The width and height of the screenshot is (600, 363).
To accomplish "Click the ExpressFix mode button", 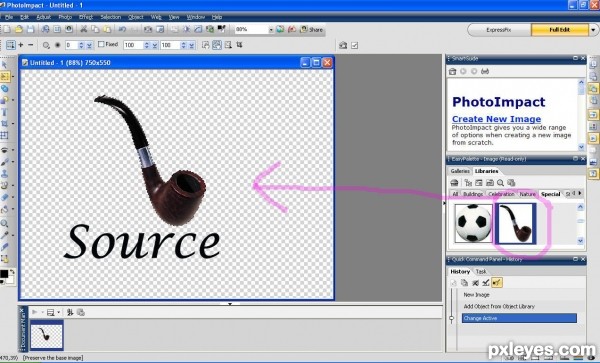I will click(499, 30).
